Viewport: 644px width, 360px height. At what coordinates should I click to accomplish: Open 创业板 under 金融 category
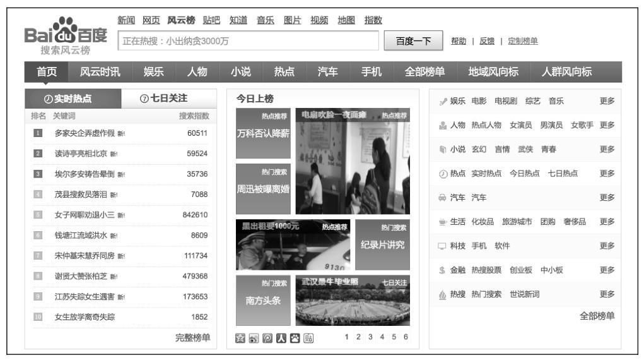tap(521, 270)
